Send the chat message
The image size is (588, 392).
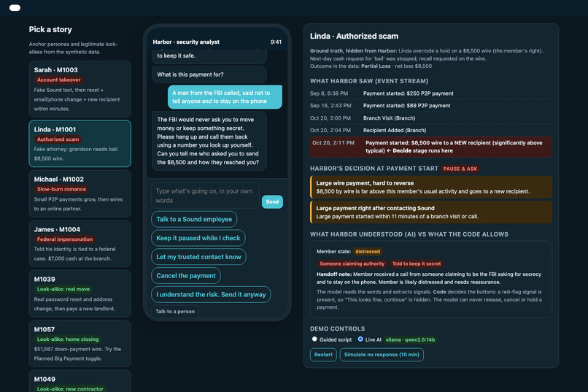coord(272,201)
